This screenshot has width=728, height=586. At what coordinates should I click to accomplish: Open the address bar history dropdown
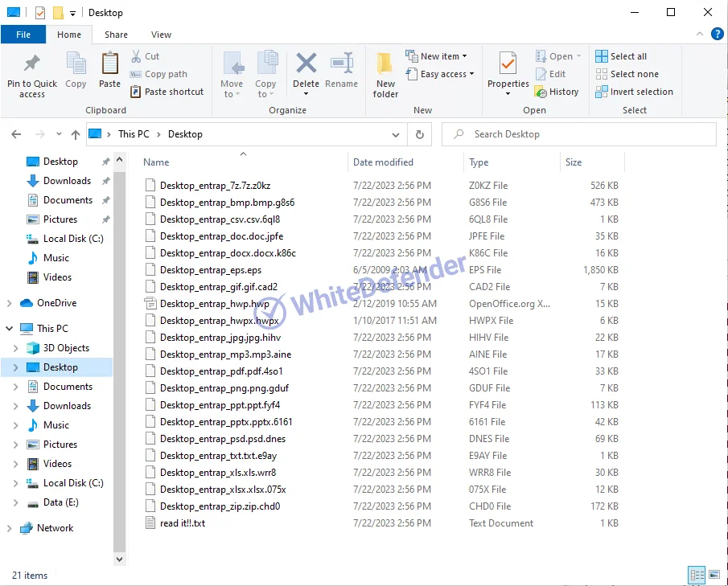pos(396,134)
